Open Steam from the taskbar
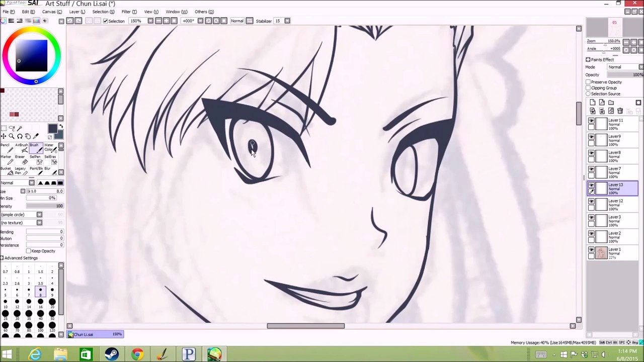Screen dimensions: 644x362 [112, 354]
